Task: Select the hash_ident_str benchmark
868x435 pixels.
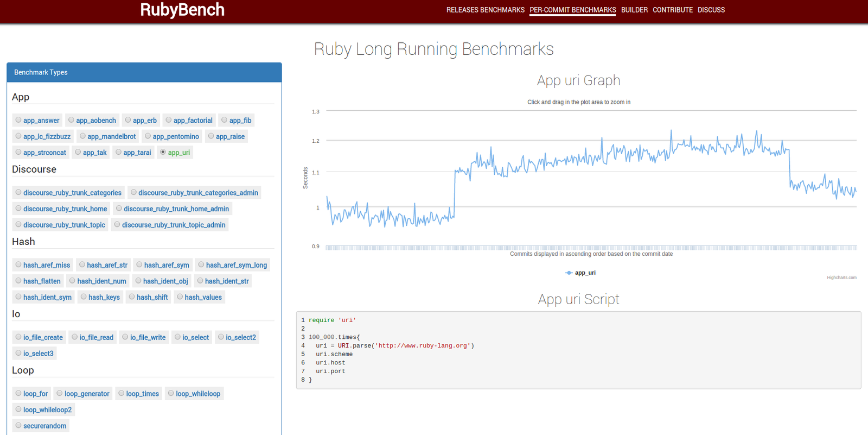Action: coord(223,281)
